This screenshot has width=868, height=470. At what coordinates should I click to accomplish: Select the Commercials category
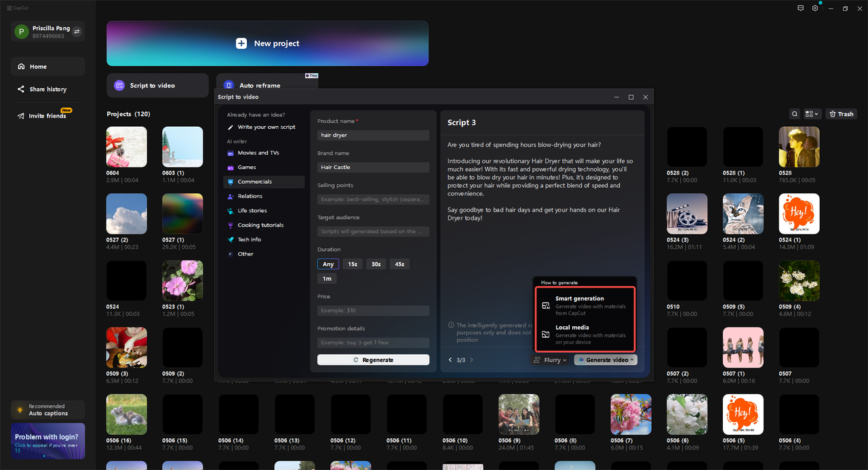(x=264, y=182)
